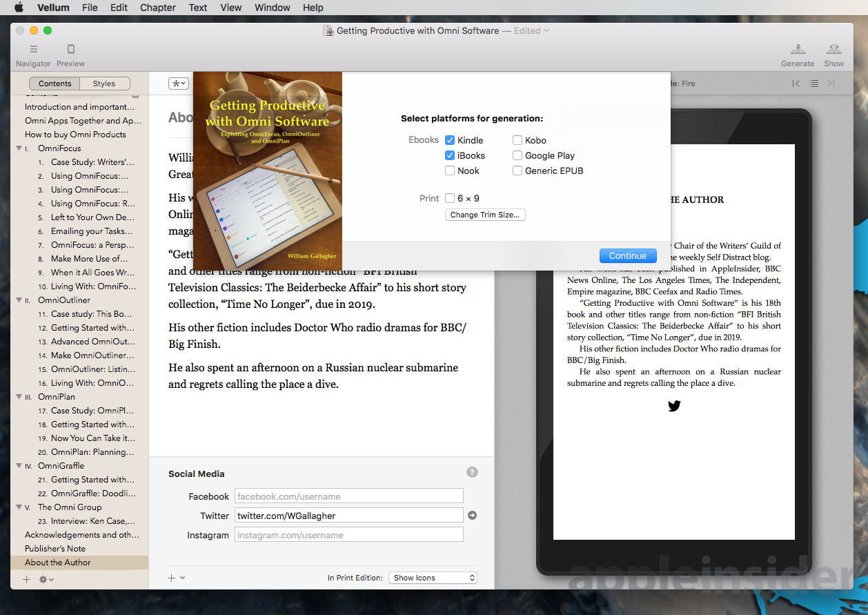The height and width of the screenshot is (615, 868).
Task: Collapse the OmniGraffle section
Action: pos(19,466)
